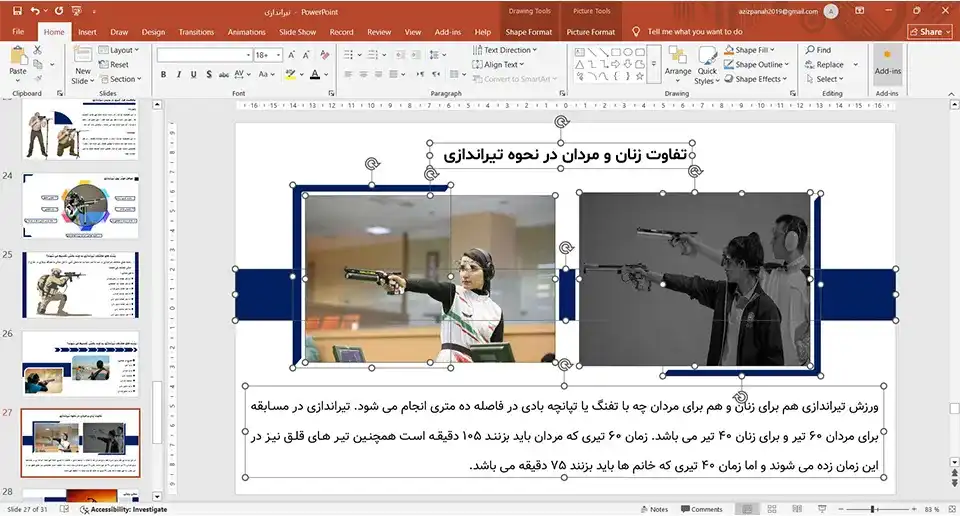Open the Picture Format tab
This screenshot has width=960, height=516.
(x=591, y=32)
